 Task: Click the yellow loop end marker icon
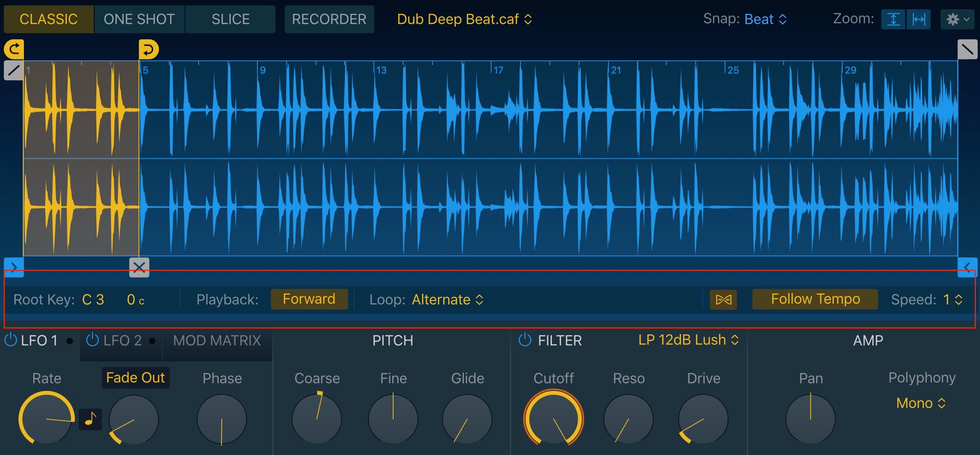[149, 49]
